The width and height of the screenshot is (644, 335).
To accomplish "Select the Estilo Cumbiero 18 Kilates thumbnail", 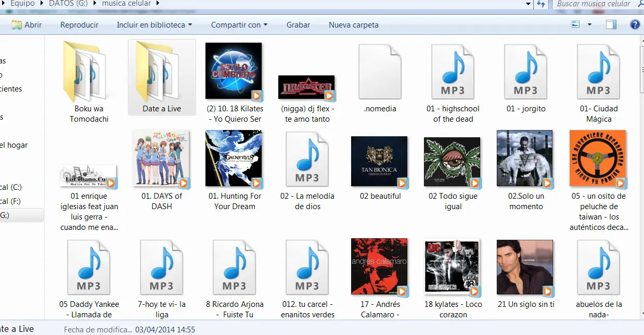I will point(234,71).
